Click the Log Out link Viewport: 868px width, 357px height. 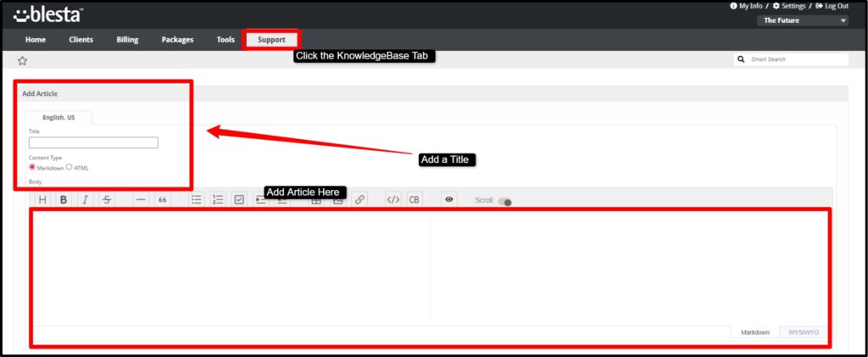click(832, 6)
